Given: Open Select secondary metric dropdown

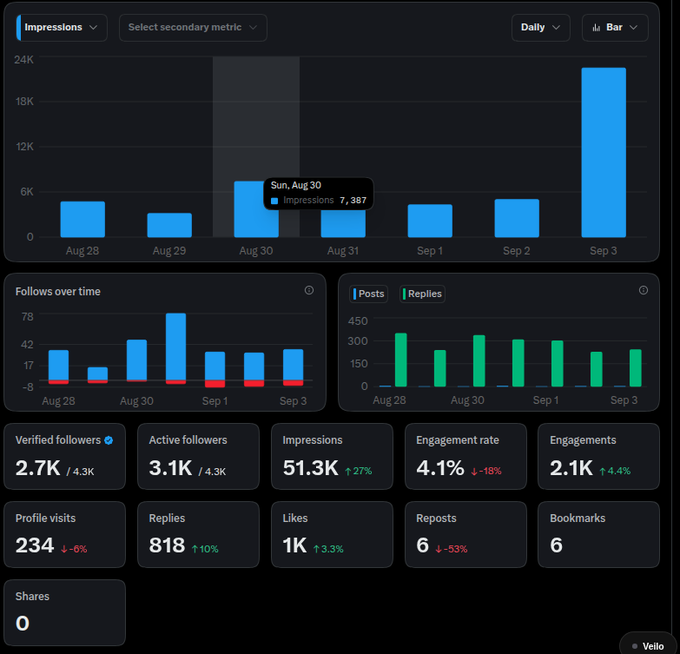Looking at the screenshot, I should point(193,27).
